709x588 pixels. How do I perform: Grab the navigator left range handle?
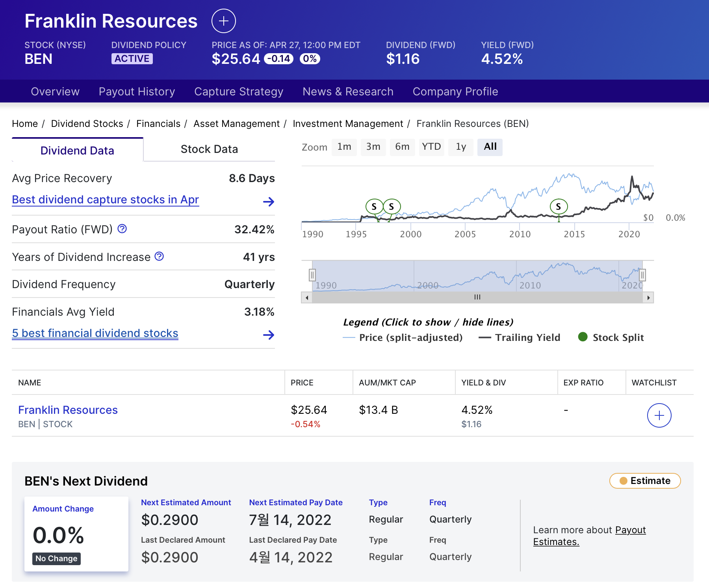pyautogui.click(x=312, y=275)
